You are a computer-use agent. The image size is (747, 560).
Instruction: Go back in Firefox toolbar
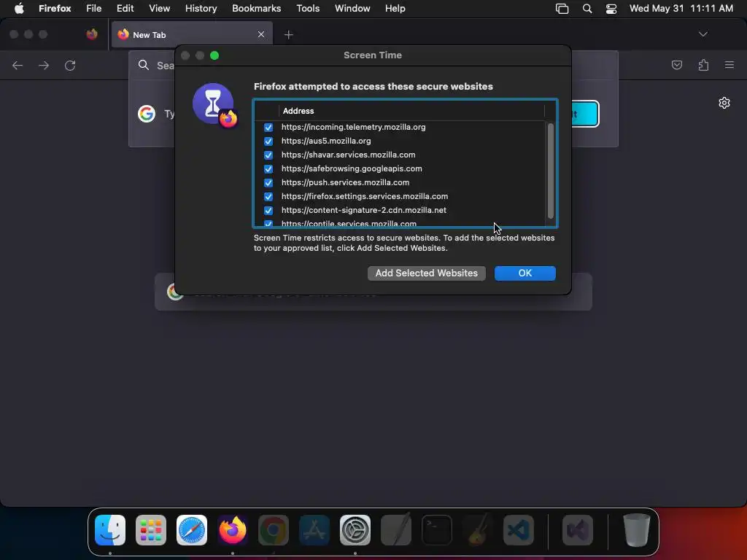[18, 65]
